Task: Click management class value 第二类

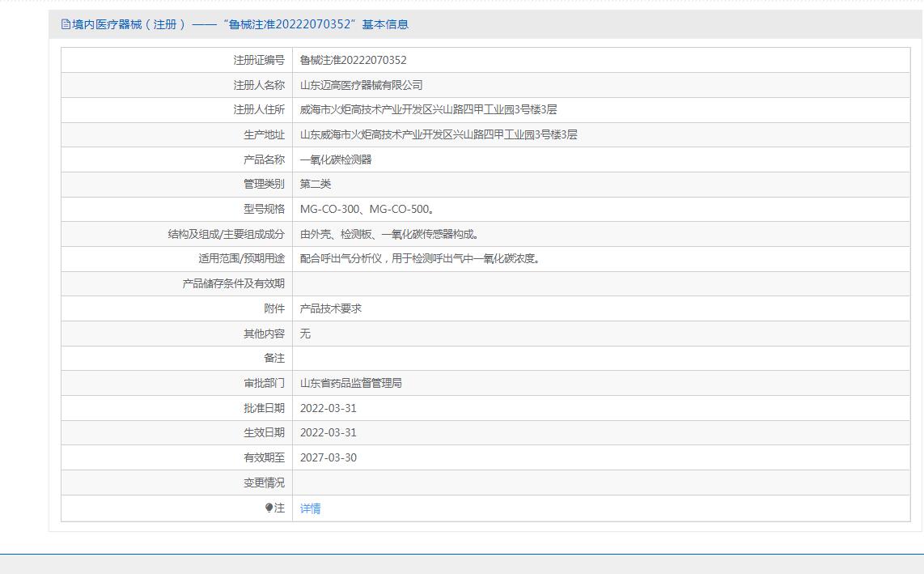Action: click(316, 184)
